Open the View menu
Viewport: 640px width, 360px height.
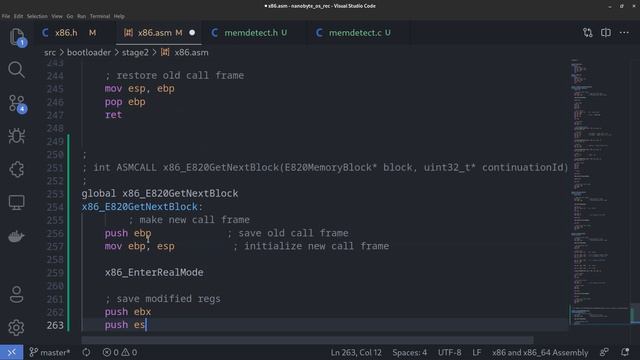57,16
